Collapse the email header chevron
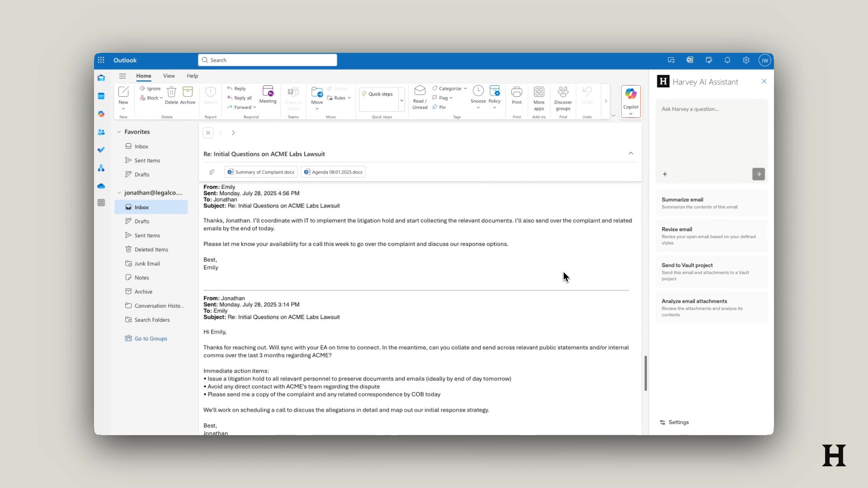868x488 pixels. tap(631, 154)
